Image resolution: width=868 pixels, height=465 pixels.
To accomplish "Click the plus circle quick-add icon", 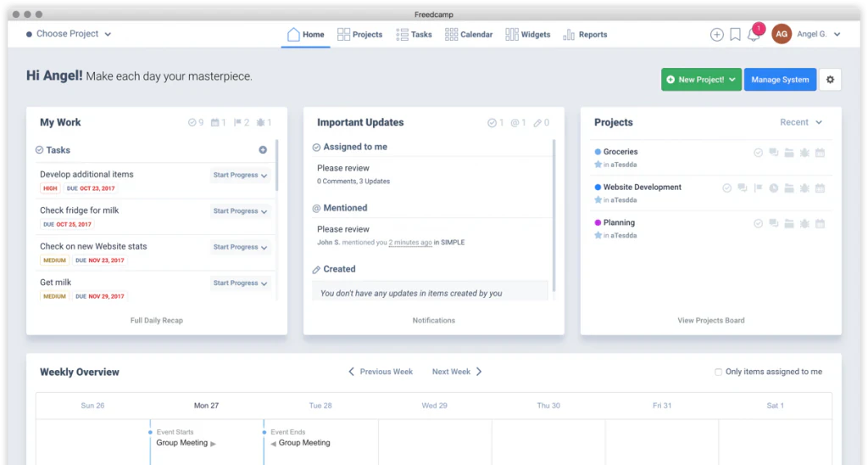I will (717, 34).
